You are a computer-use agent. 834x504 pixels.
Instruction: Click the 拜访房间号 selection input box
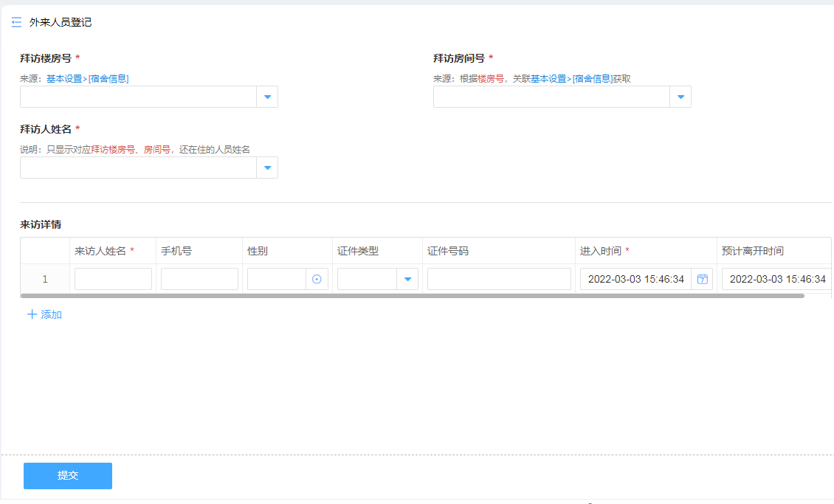pos(551,97)
